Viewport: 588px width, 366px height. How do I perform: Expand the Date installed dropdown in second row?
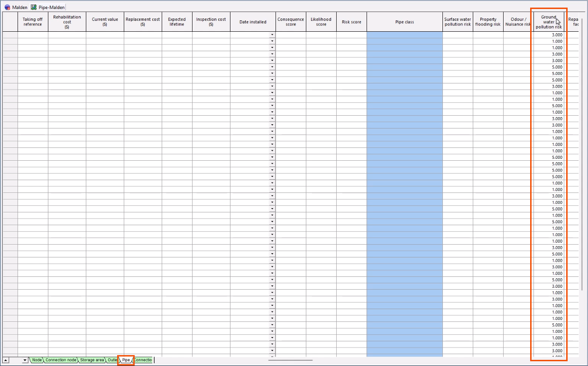pyautogui.click(x=272, y=41)
